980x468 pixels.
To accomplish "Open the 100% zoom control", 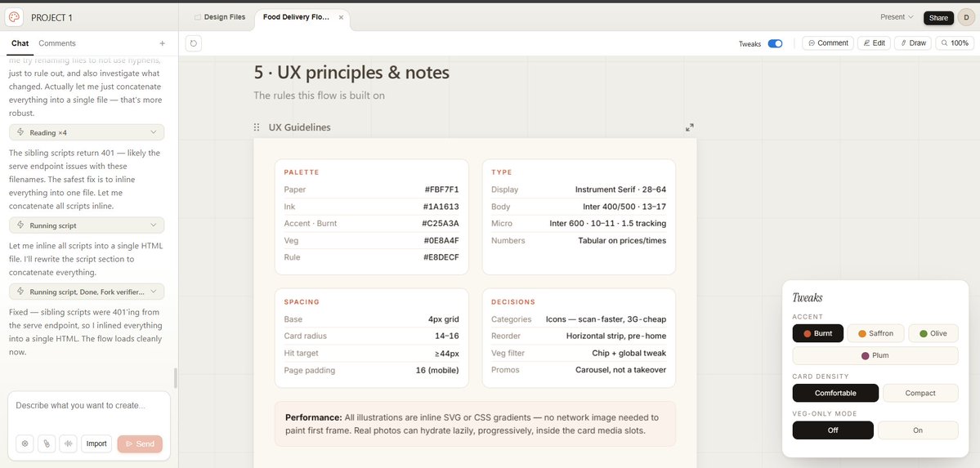I will pos(955,43).
